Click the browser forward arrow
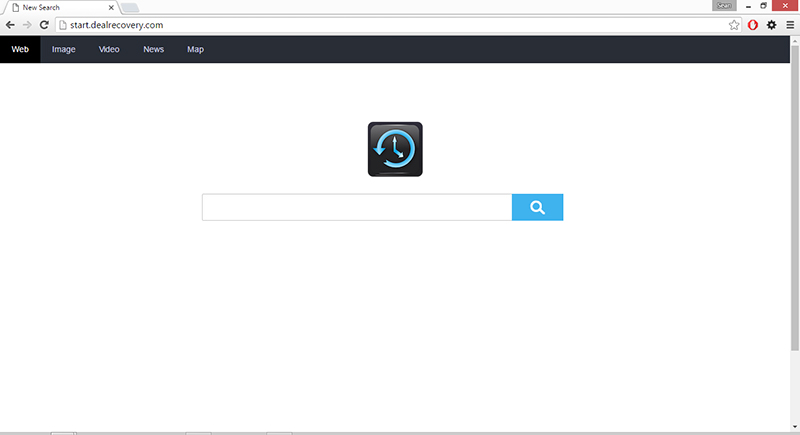Viewport: 800px width, 435px height. click(27, 25)
